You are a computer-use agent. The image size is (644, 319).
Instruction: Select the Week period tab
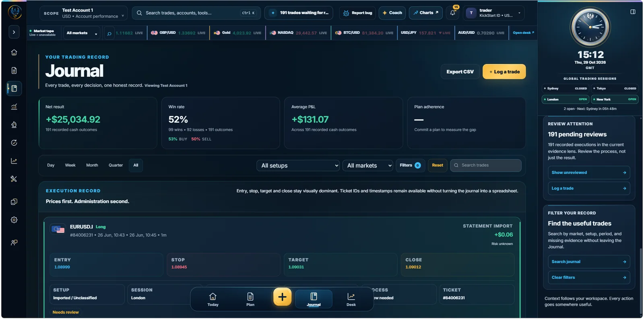click(70, 165)
